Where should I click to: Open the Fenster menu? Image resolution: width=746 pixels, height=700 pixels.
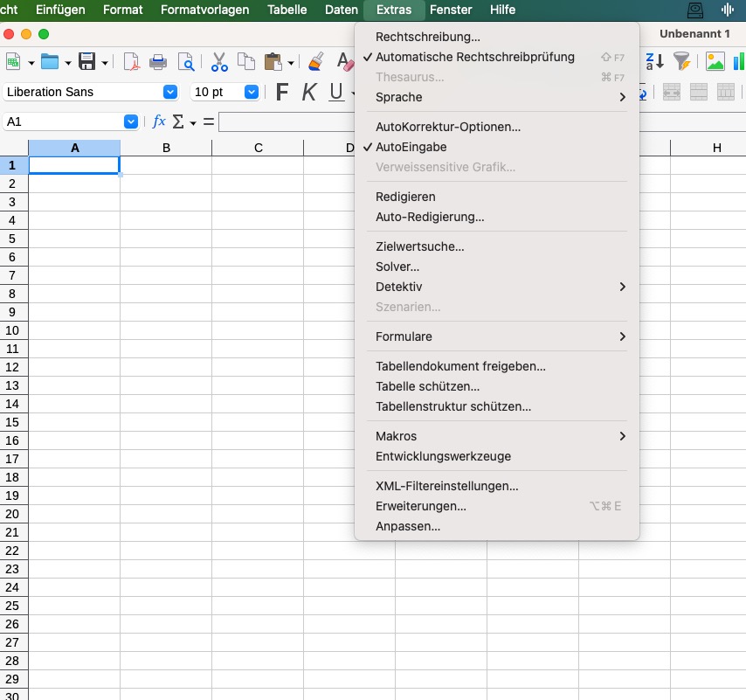tap(451, 10)
